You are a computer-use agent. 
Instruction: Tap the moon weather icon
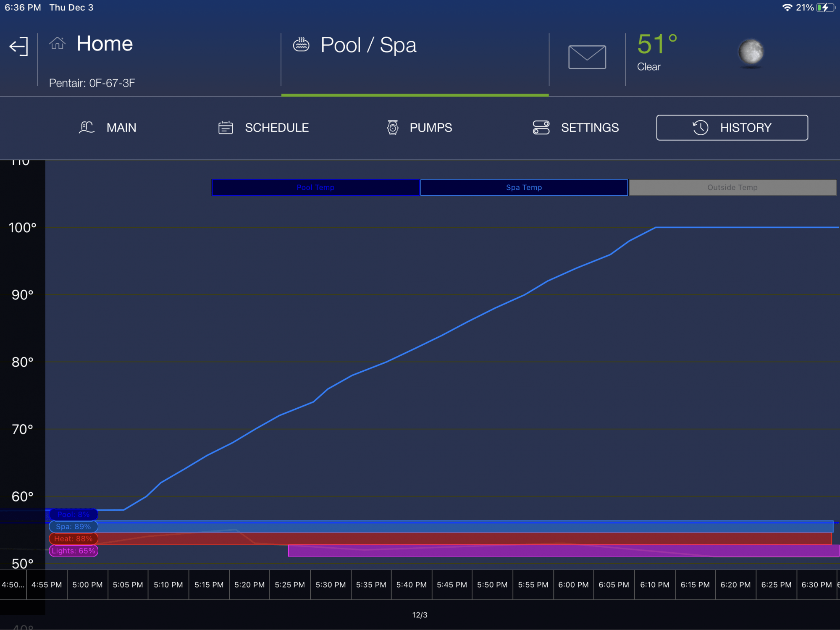click(x=751, y=52)
